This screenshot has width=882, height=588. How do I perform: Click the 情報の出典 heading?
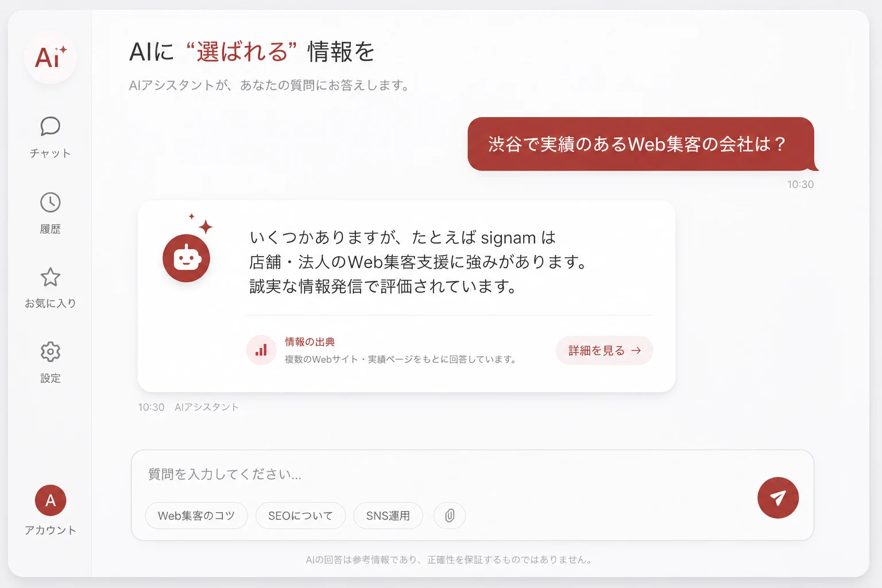click(x=310, y=342)
